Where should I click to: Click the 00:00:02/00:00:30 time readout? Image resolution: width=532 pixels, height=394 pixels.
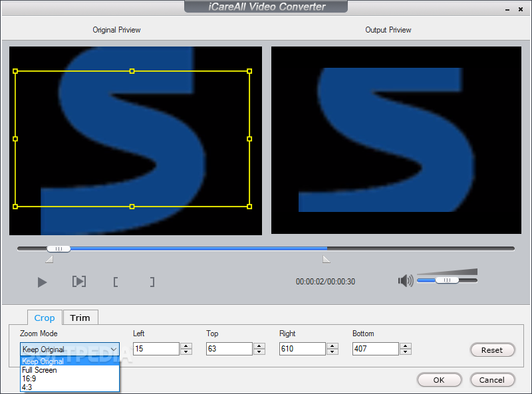coord(325,282)
